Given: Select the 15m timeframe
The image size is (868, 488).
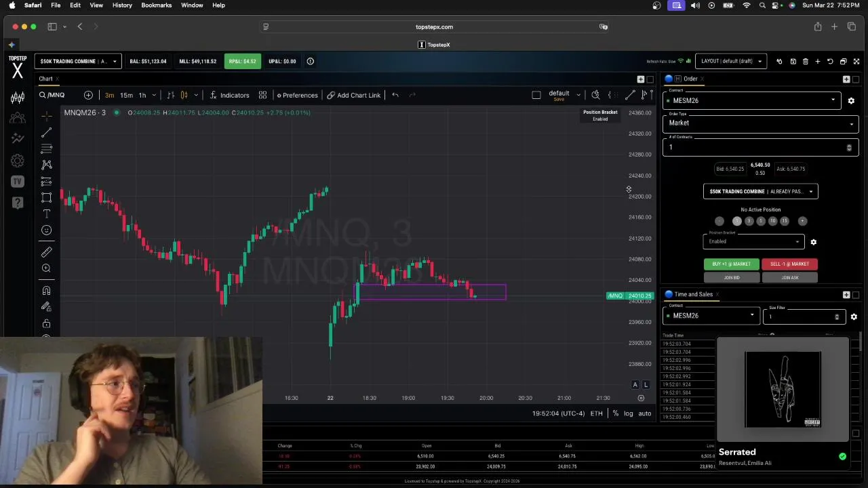Looking at the screenshot, I should point(126,95).
